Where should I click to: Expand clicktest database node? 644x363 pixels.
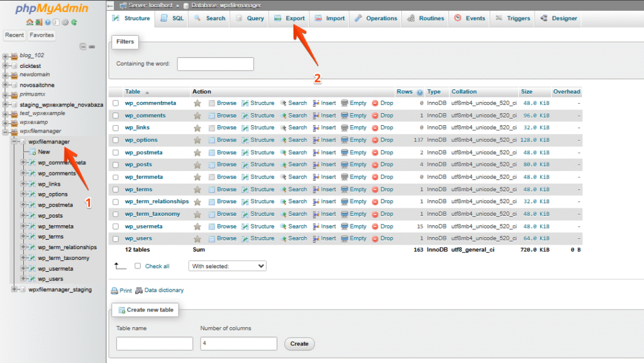click(5, 65)
